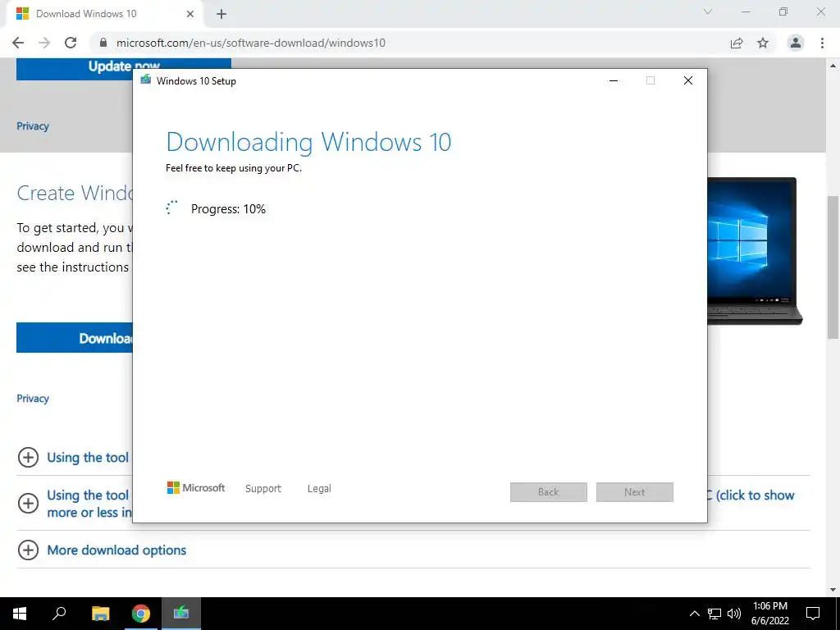Click the Downloading Windows 10 heading

click(308, 142)
